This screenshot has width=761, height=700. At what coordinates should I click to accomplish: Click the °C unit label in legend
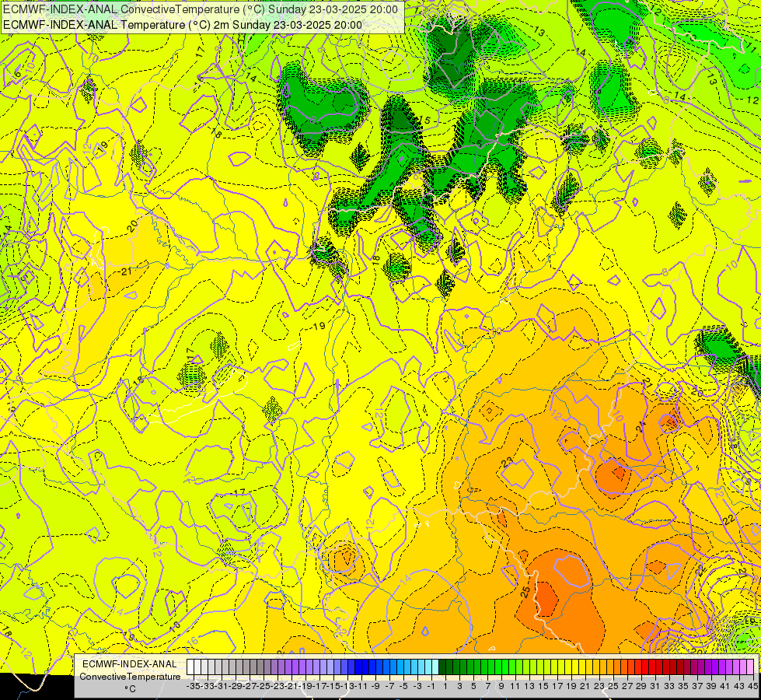click(x=130, y=689)
